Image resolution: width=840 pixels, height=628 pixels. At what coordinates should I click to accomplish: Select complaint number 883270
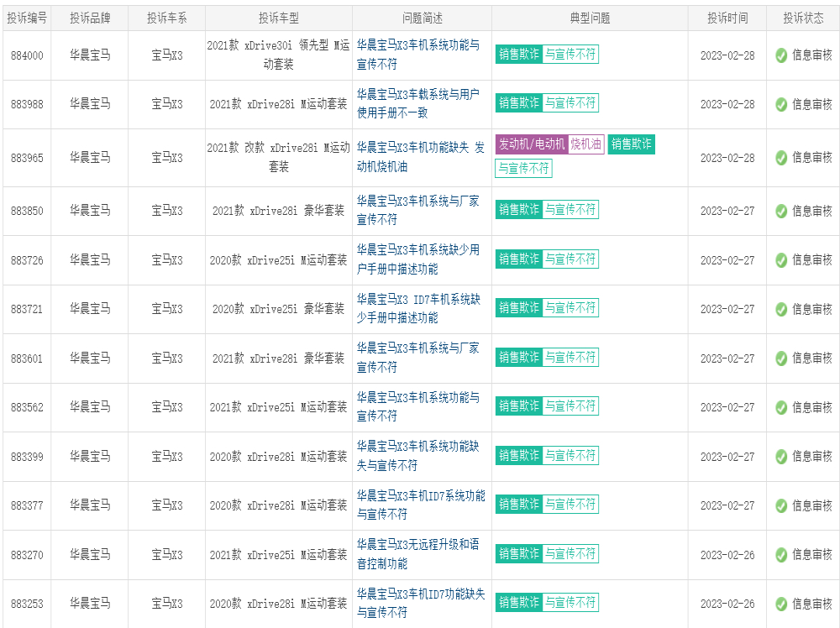tap(27, 555)
